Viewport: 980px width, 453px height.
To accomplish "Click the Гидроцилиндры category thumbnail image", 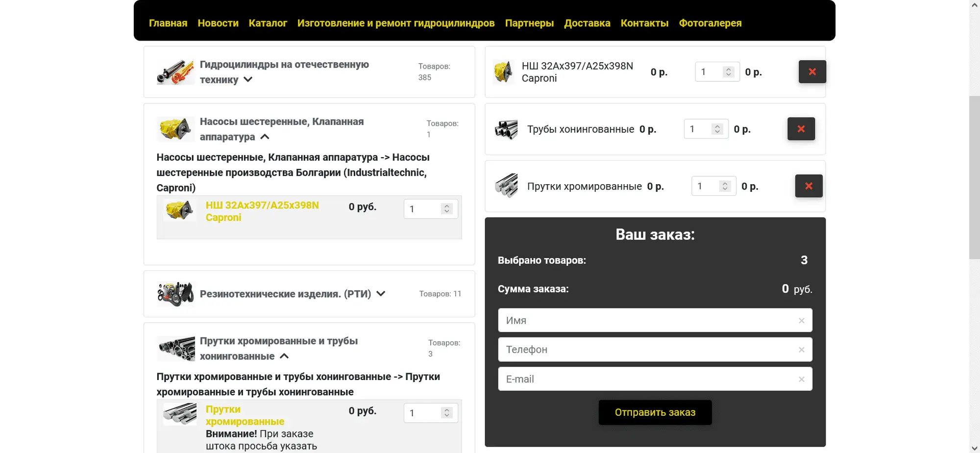I will point(175,72).
